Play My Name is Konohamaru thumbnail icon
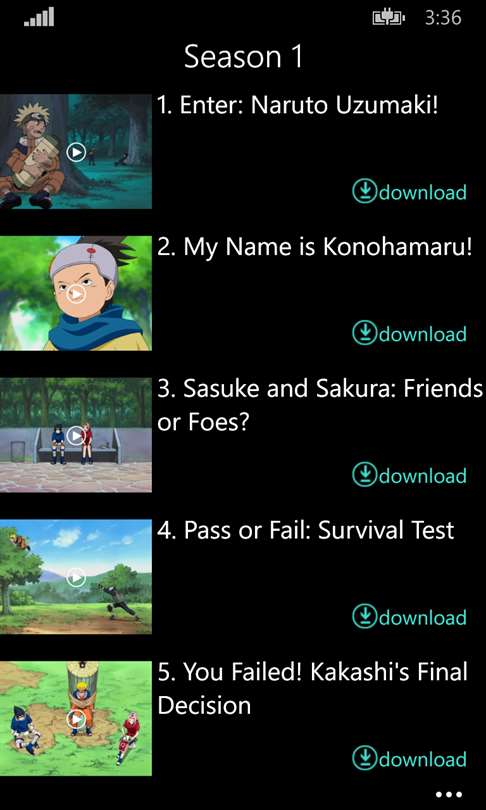 pos(76,294)
